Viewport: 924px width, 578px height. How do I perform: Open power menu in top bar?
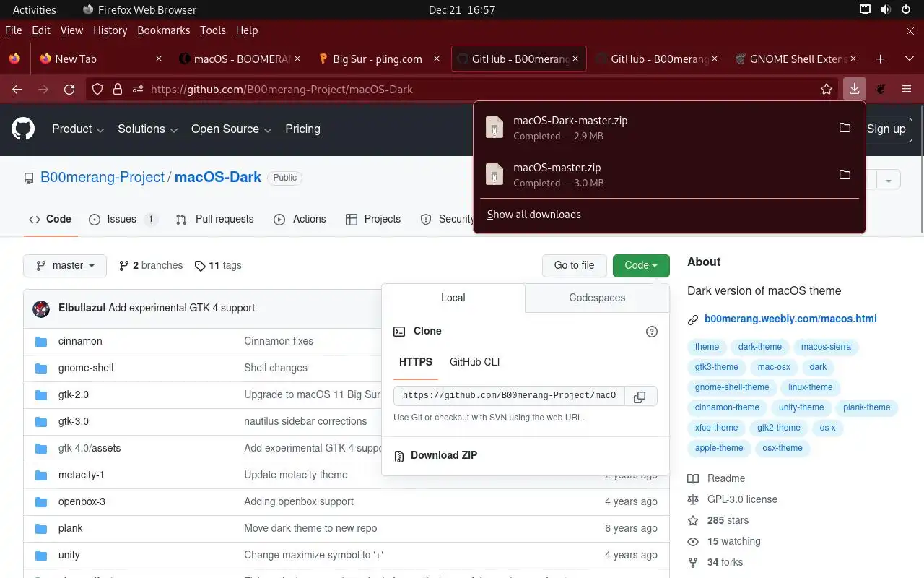coord(906,9)
